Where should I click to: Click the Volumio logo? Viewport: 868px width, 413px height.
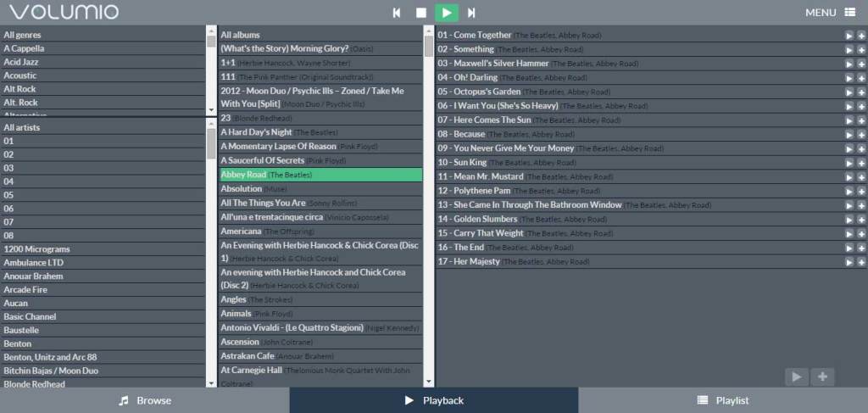coord(64,13)
